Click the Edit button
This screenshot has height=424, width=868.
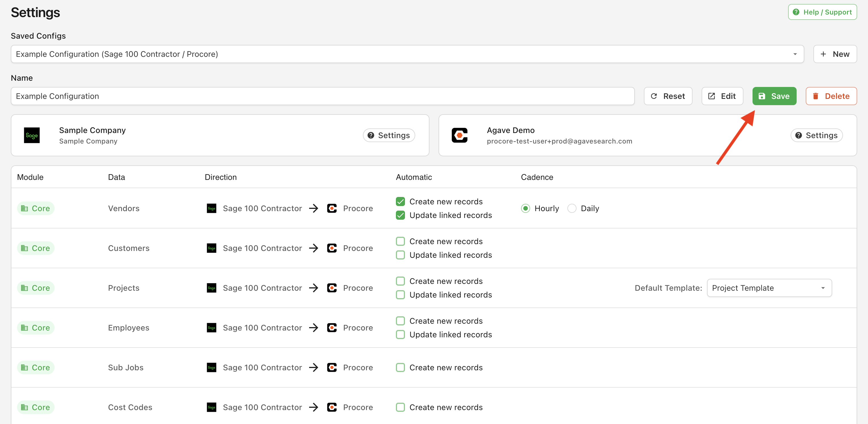[722, 96]
